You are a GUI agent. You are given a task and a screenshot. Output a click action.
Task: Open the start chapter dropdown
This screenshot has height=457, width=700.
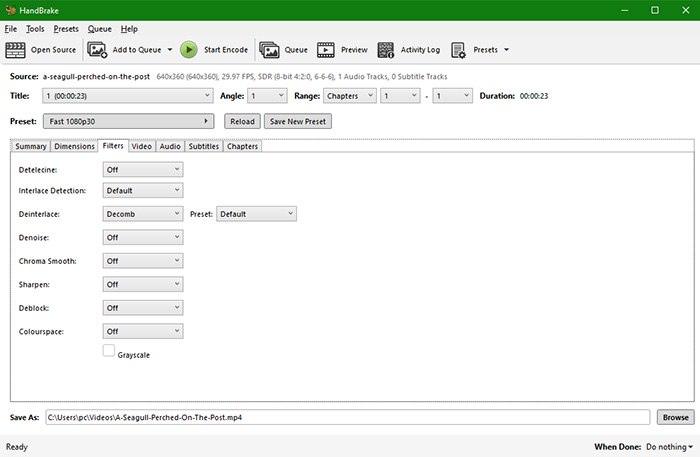[x=400, y=96]
